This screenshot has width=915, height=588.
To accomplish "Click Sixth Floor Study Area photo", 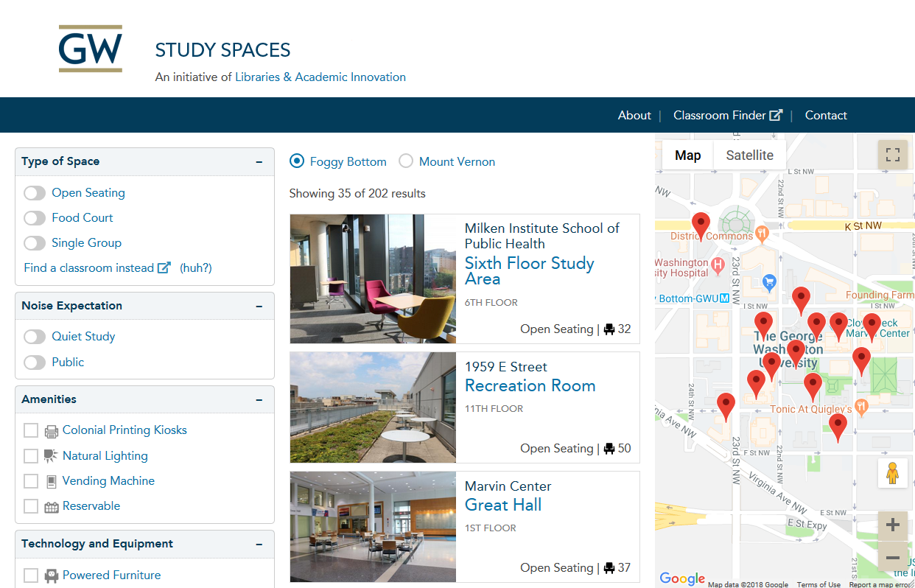I will click(x=373, y=279).
